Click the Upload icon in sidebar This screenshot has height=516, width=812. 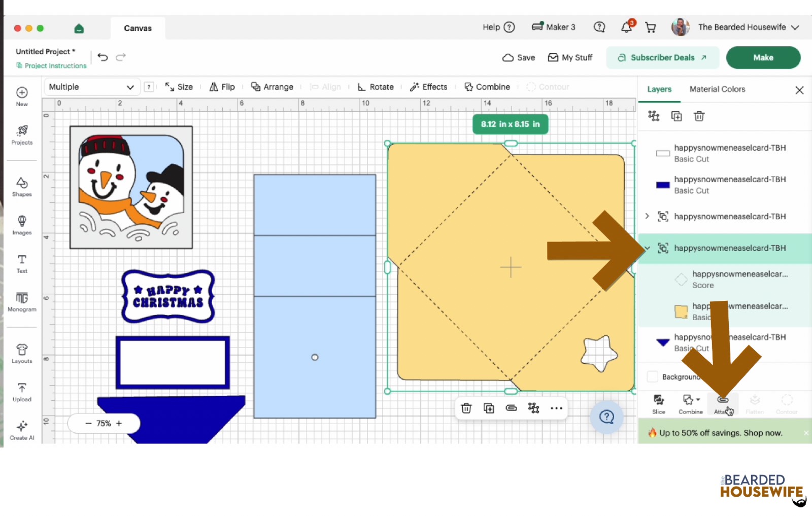(x=22, y=392)
